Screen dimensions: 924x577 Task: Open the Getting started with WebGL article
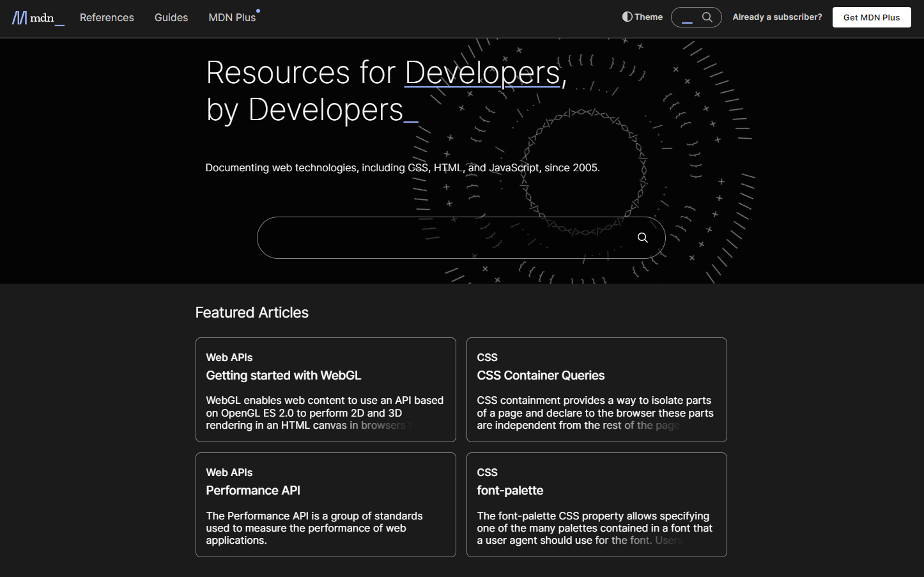284,375
